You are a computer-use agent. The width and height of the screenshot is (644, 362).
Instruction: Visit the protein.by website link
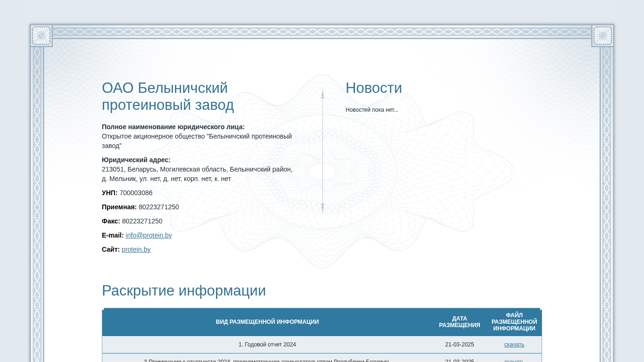point(136,249)
